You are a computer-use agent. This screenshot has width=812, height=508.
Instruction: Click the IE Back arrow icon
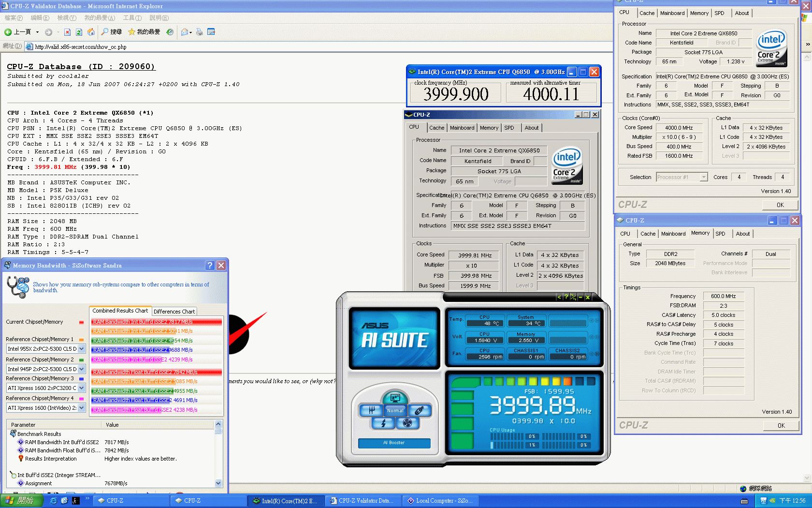click(x=8, y=32)
